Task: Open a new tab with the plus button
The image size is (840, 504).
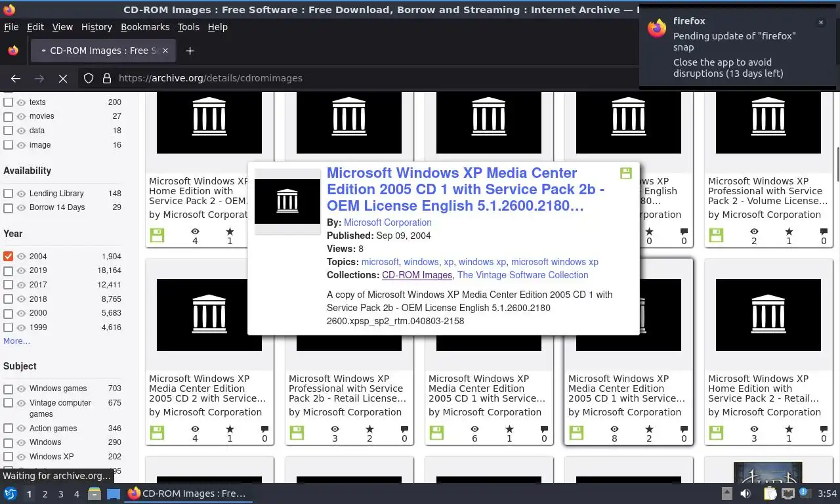Action: coord(190,51)
